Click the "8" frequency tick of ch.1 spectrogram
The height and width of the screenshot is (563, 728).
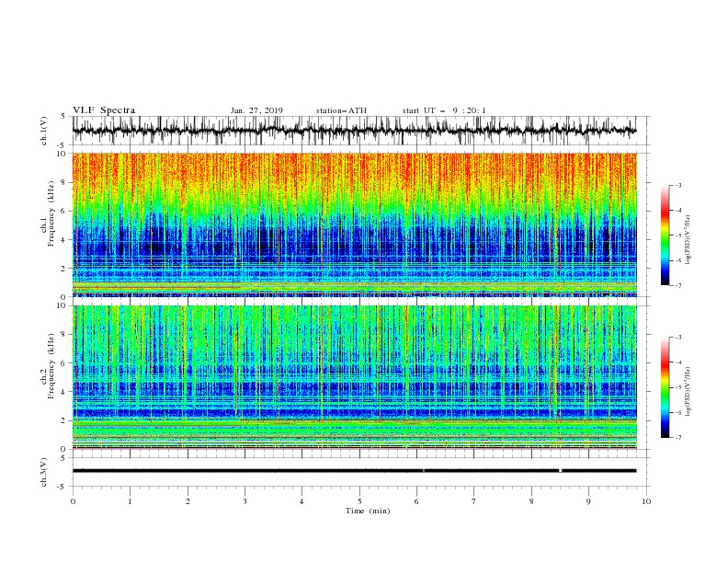click(64, 182)
